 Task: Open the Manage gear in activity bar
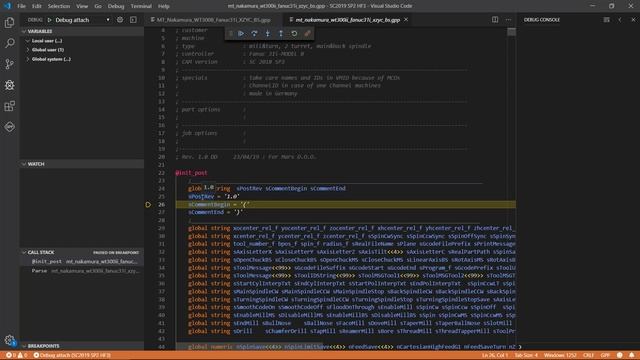pyautogui.click(x=9, y=340)
